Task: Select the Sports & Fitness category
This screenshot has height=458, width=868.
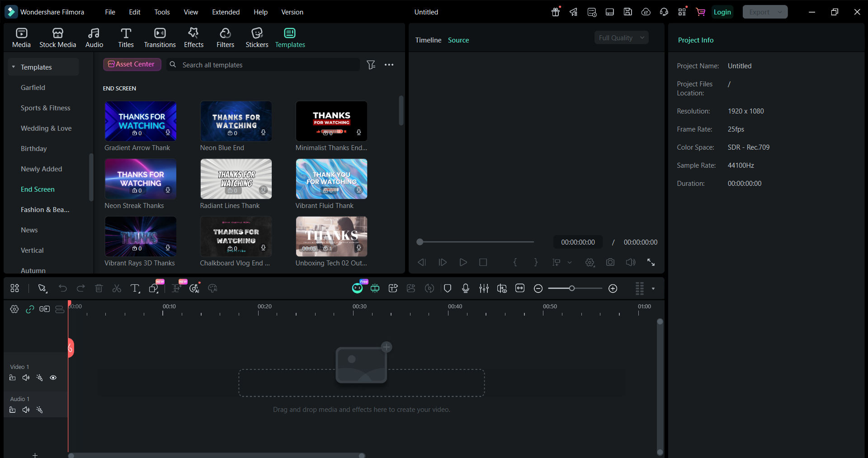Action: point(46,108)
